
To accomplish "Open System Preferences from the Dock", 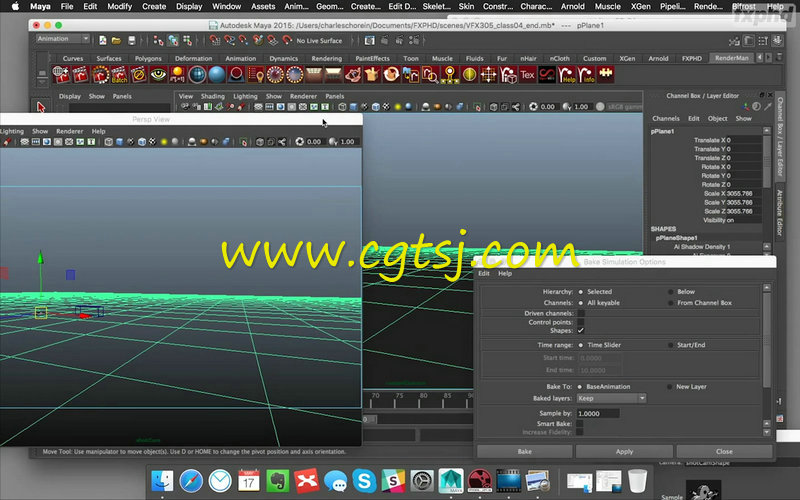I will (422, 480).
